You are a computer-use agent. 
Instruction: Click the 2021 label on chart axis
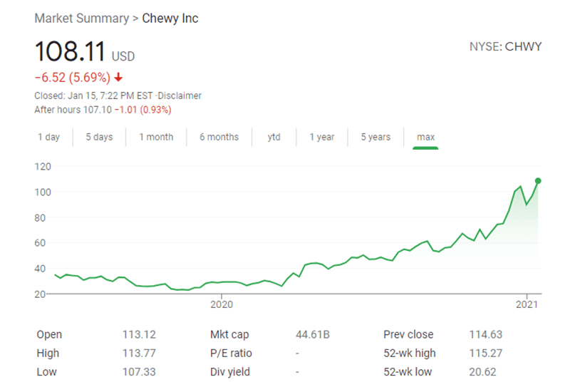point(527,304)
